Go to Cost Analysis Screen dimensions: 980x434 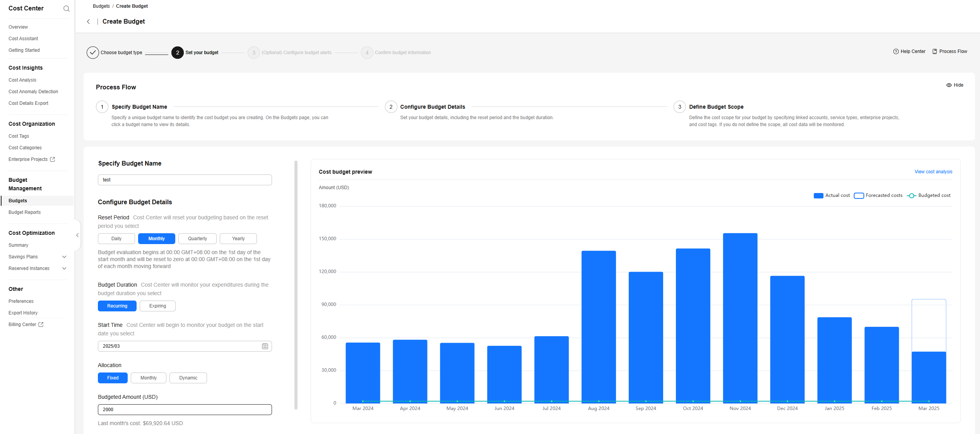[x=22, y=80]
